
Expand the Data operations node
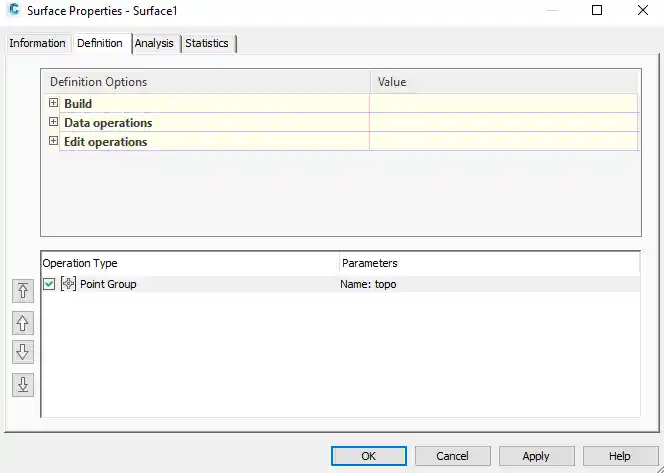point(54,122)
